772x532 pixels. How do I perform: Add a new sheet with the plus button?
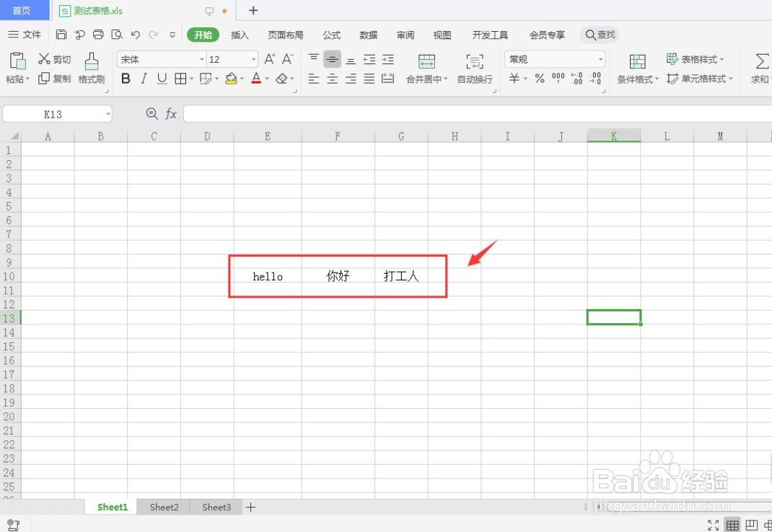250,507
